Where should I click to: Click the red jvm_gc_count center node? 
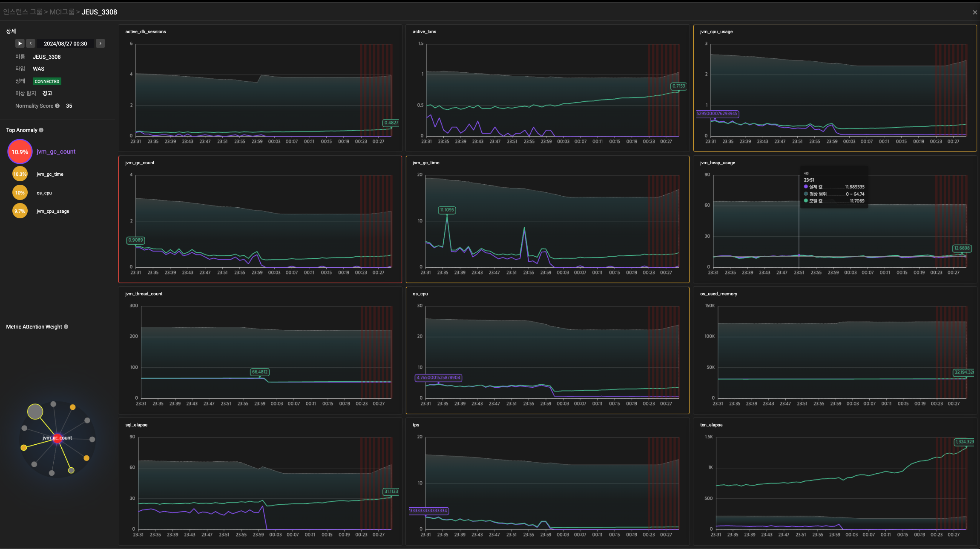(57, 438)
